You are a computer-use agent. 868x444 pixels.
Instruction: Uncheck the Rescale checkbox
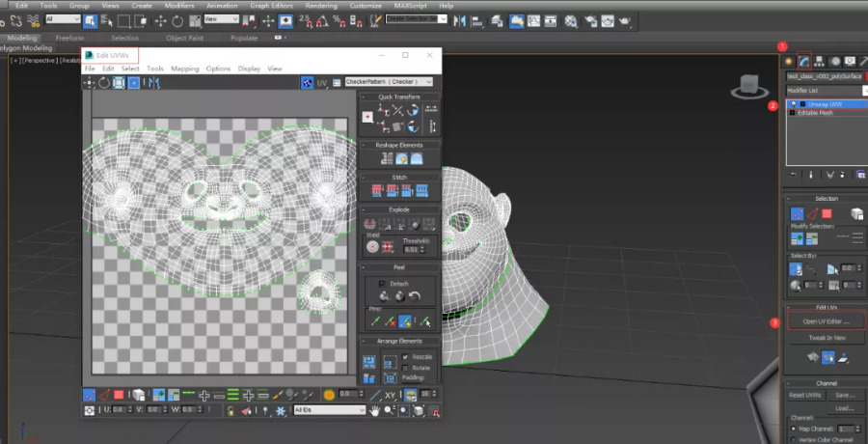(x=403, y=356)
